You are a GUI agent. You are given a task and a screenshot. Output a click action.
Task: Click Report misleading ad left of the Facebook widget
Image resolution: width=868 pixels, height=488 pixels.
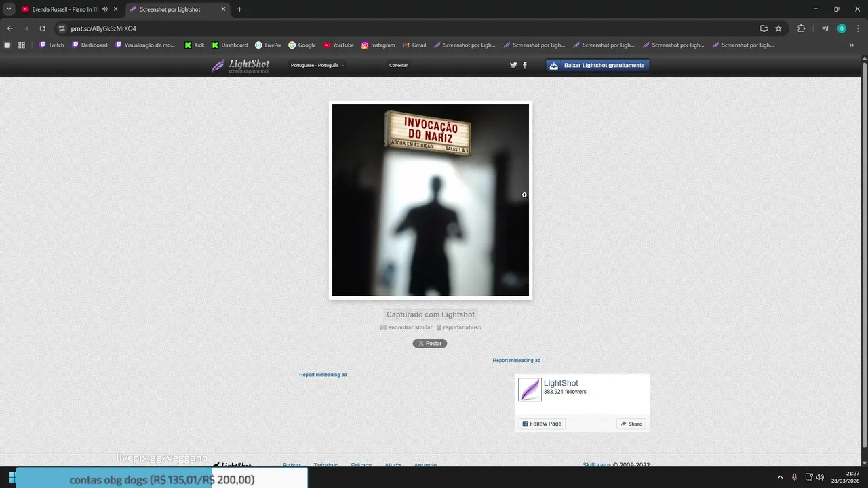(323, 375)
